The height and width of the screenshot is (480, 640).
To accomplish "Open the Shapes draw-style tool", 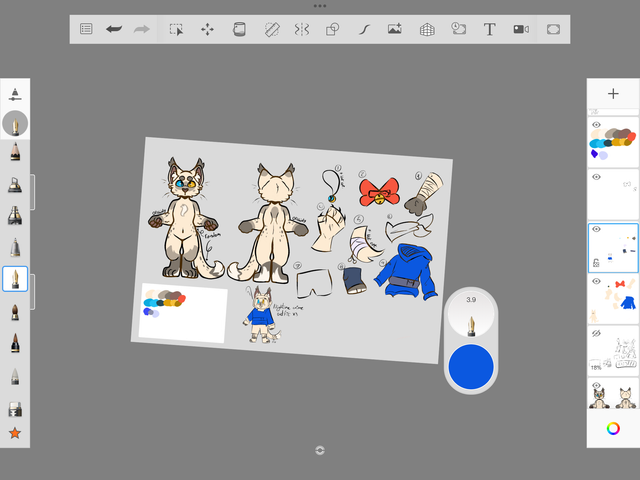I will pyautogui.click(x=332, y=29).
